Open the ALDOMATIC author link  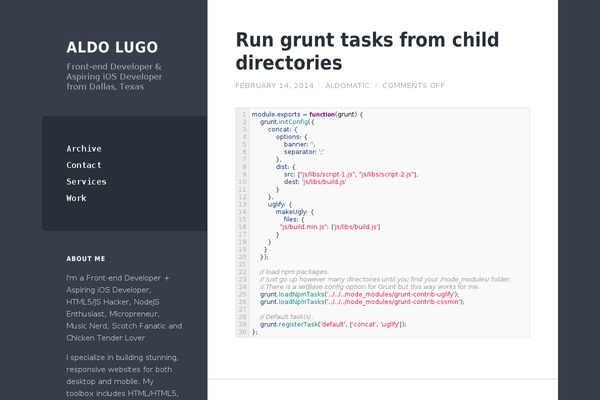[x=347, y=86]
